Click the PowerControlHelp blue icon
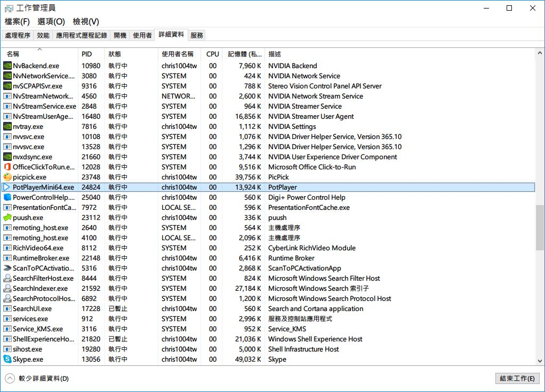This screenshot has width=545, height=392. [x=7, y=197]
